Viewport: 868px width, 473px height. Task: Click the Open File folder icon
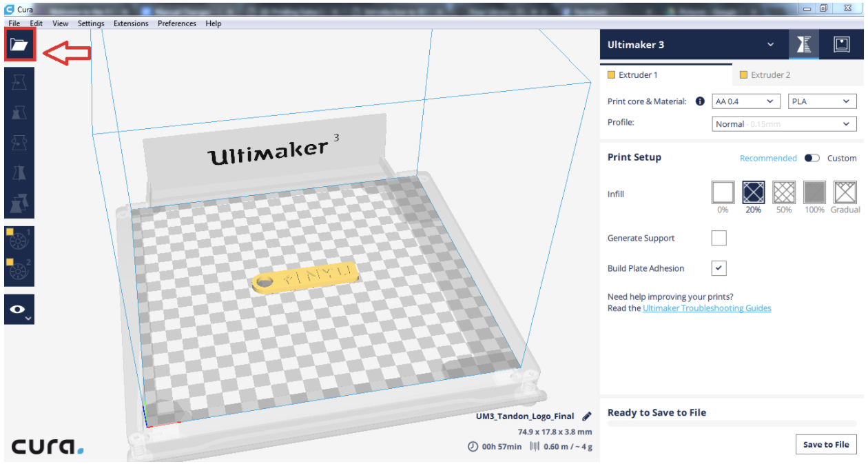coord(19,46)
